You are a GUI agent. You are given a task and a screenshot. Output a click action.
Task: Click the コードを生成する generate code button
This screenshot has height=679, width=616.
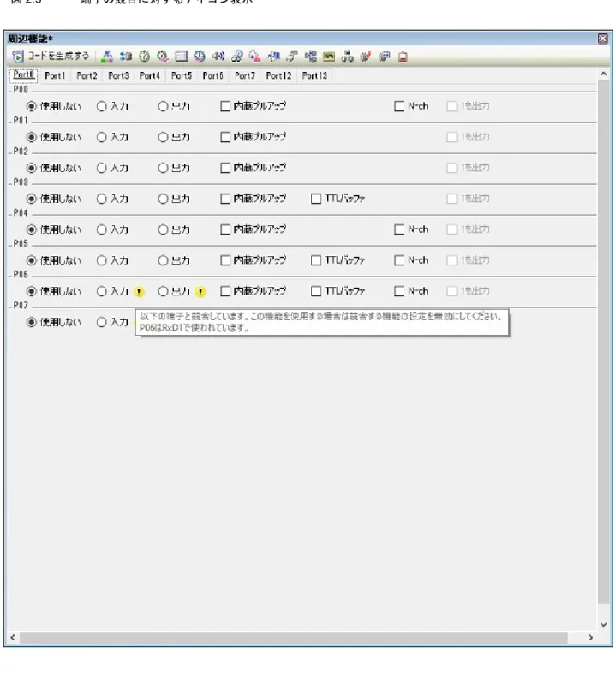[x=51, y=56]
